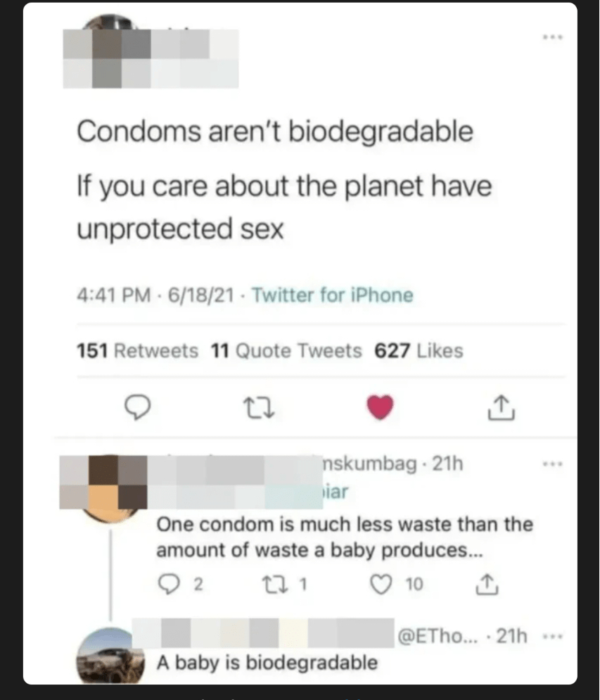View the 151 Retweets list
Viewport: 600px width, 700px height.
point(137,350)
